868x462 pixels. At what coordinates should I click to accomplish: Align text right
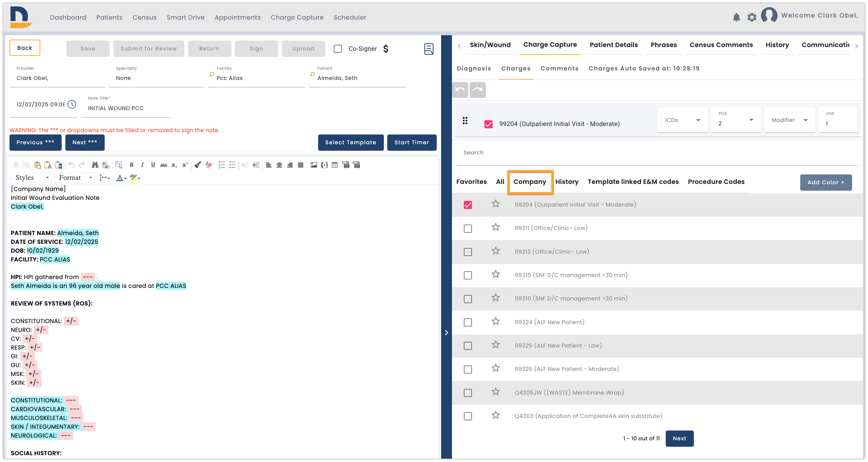(290, 165)
